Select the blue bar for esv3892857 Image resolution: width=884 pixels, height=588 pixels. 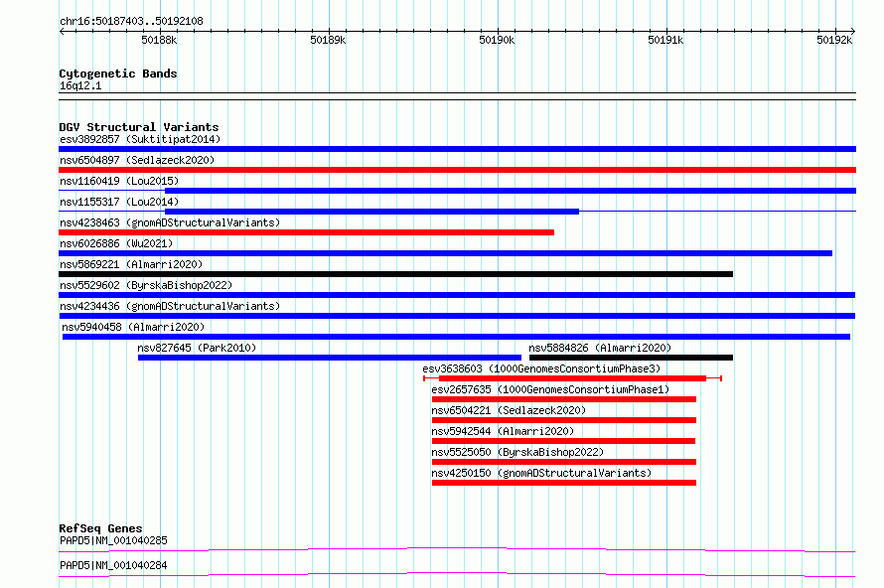(457, 149)
